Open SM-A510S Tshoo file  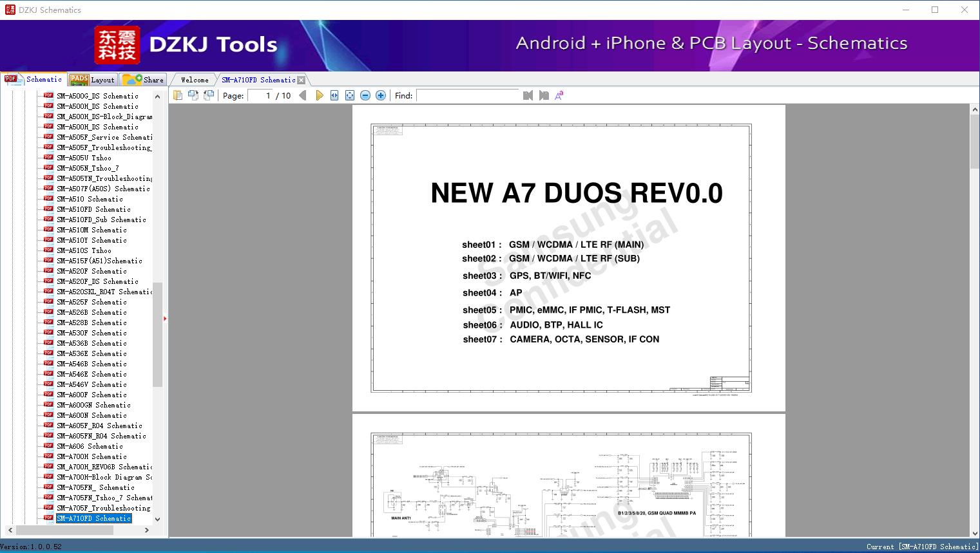[x=84, y=250]
